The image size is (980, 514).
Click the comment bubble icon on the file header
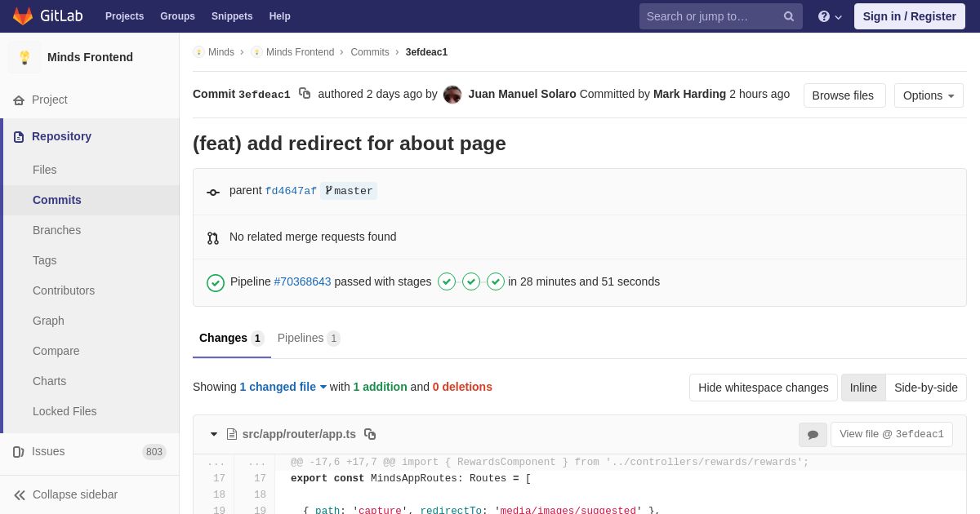tap(813, 435)
